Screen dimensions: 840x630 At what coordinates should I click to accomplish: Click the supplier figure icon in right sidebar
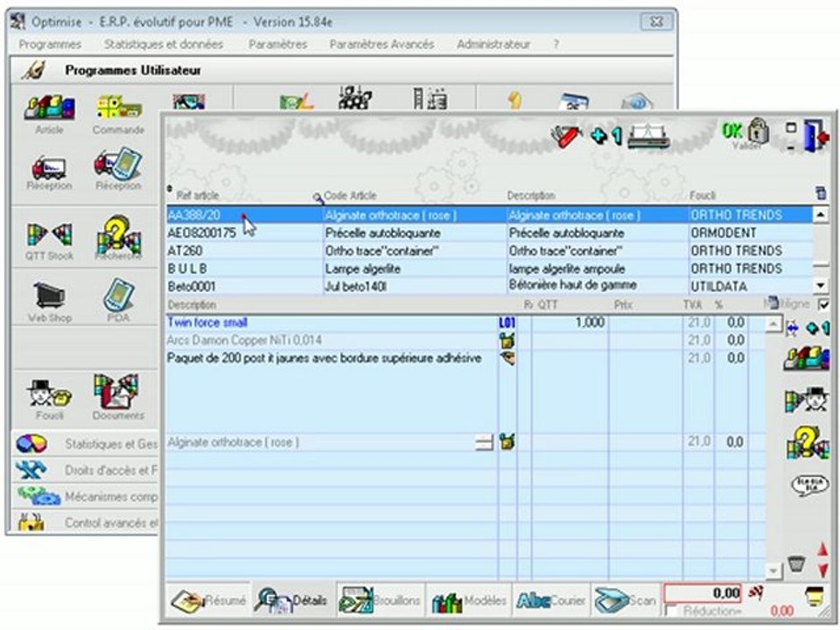click(x=808, y=400)
